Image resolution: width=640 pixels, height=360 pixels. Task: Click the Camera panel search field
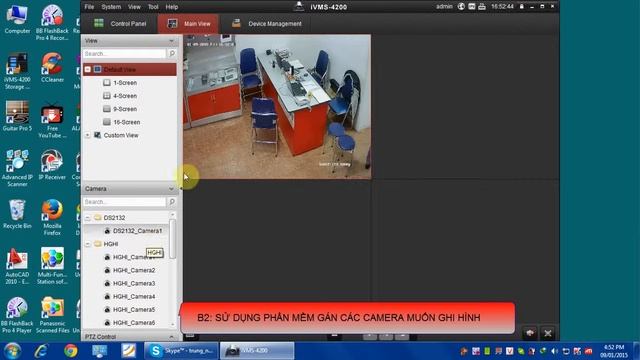coord(124,202)
